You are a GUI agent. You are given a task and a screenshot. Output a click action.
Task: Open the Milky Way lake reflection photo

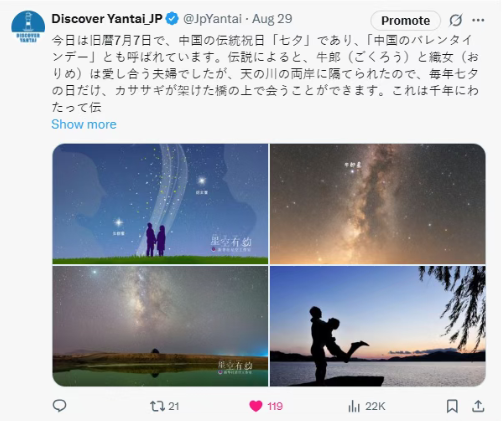coord(160,326)
